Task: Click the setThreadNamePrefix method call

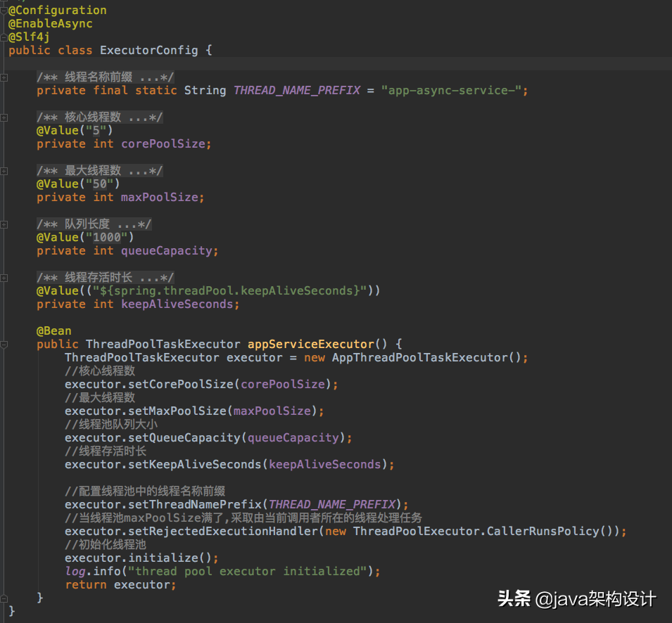Action: [195, 504]
